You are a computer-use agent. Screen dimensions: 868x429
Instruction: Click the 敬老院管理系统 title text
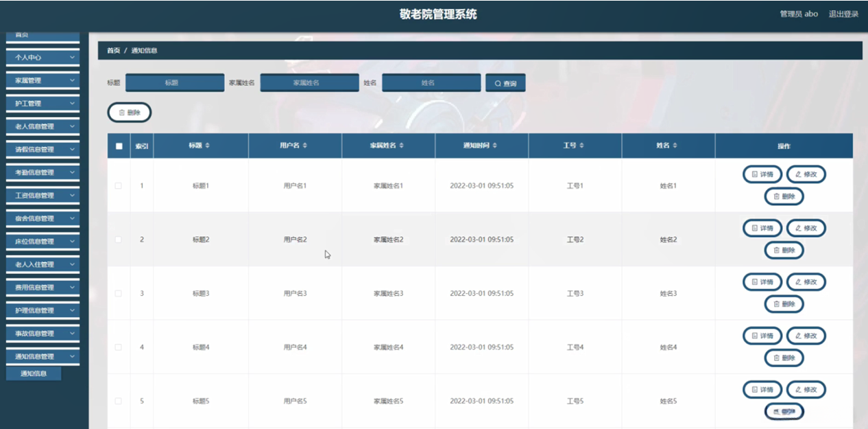click(438, 14)
